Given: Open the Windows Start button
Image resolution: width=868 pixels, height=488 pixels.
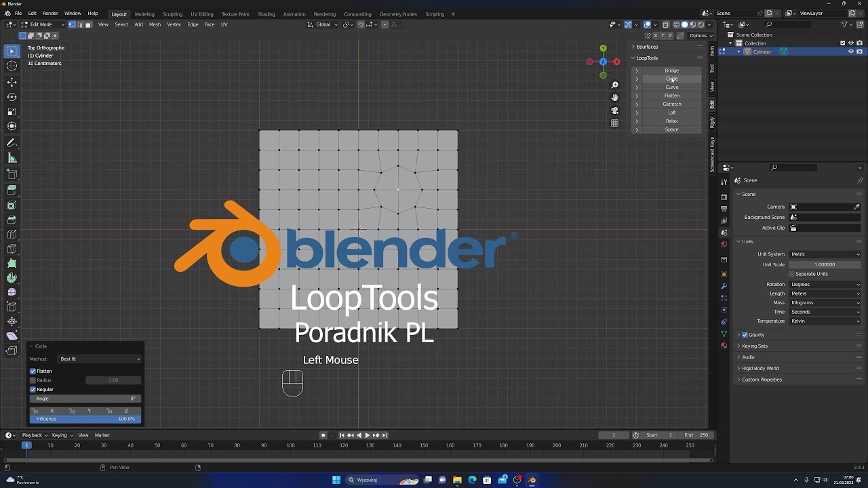Looking at the screenshot, I should click(336, 480).
